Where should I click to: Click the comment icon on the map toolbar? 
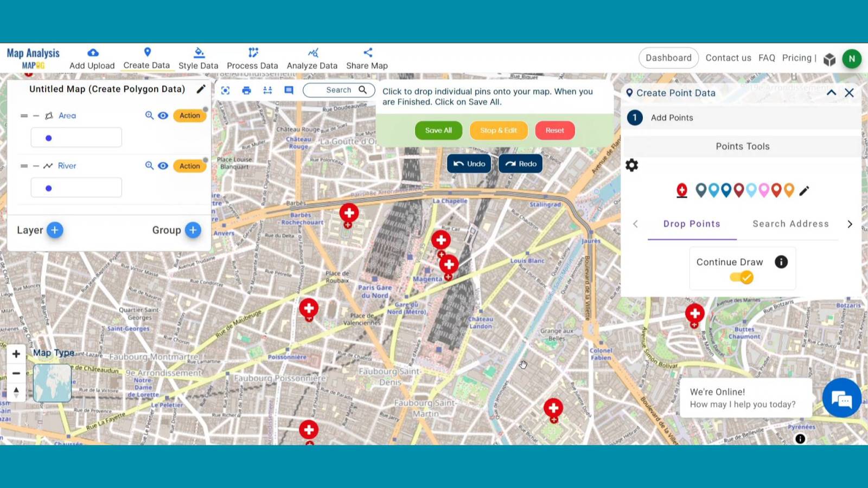[289, 91]
